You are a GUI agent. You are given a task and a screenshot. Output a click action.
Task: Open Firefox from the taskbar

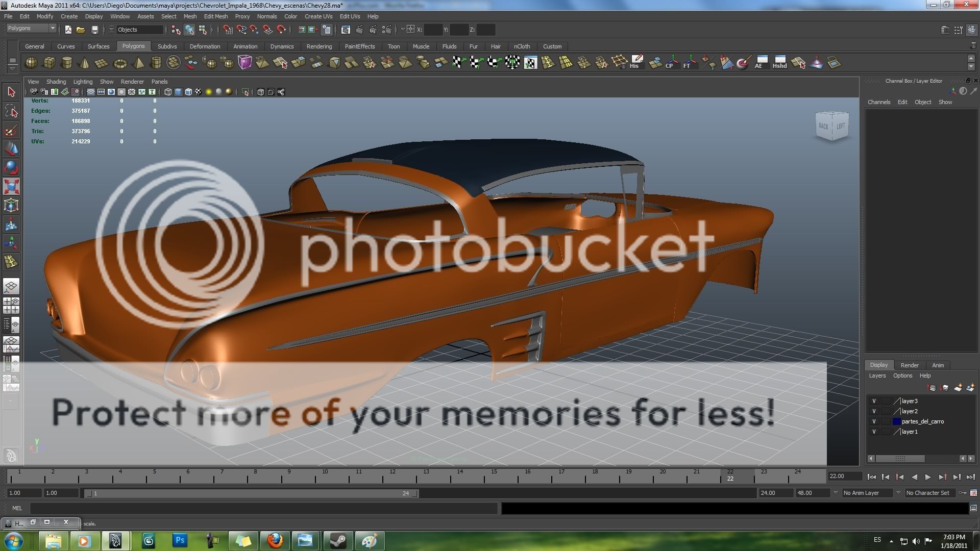(x=275, y=540)
